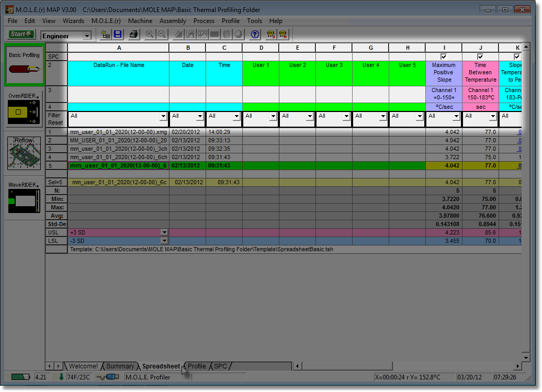
Task: Switch to the Summary tab
Action: point(120,366)
